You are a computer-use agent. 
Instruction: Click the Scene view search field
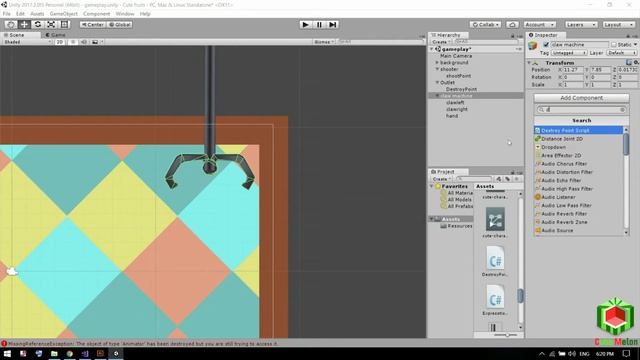pyautogui.click(x=380, y=42)
